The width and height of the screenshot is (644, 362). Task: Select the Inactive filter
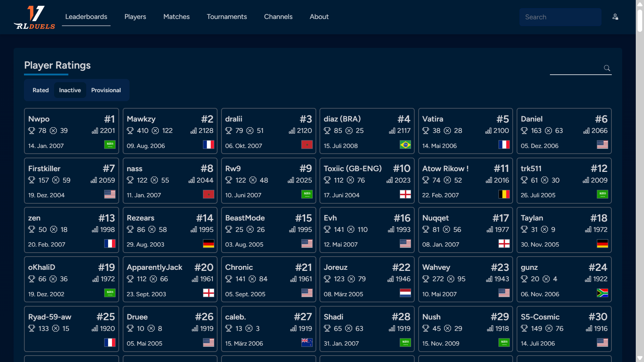tap(70, 90)
